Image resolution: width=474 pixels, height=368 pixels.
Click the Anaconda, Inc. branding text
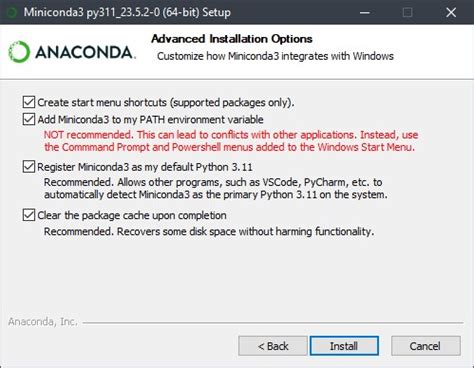coord(43,322)
